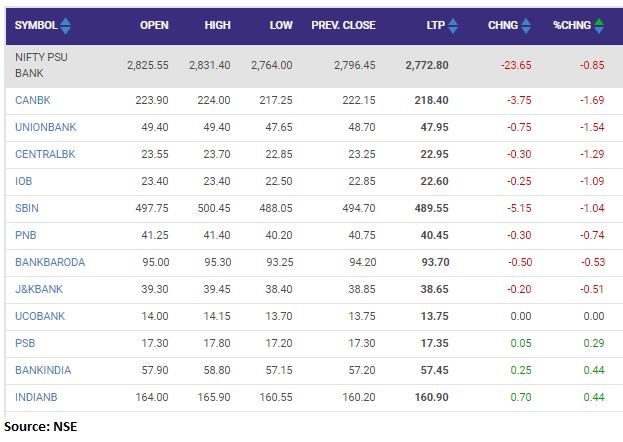Select the INDIANB symbol link
The width and height of the screenshot is (623, 442).
(x=37, y=398)
